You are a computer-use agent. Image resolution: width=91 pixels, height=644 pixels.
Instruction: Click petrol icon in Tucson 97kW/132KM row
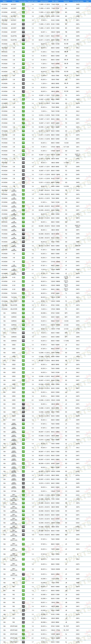click(23, 293)
